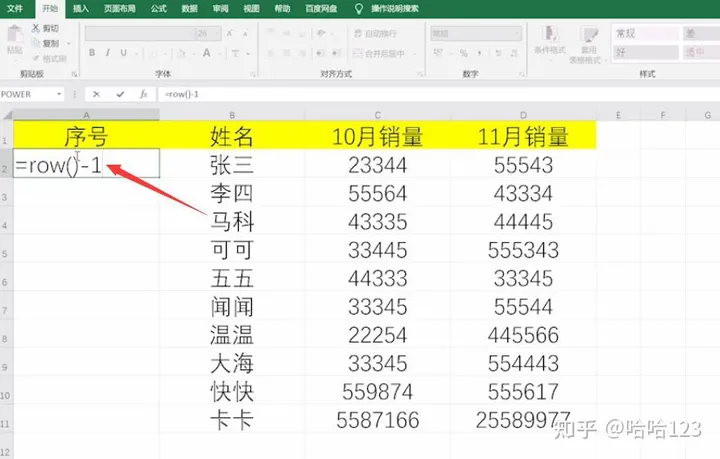The image size is (720, 459).
Task: Click the Insert Function fx icon
Action: [144, 94]
